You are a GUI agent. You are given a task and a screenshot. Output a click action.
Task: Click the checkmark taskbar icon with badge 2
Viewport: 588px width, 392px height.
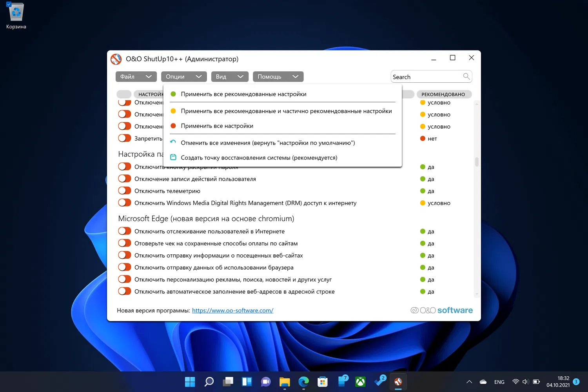click(380, 381)
